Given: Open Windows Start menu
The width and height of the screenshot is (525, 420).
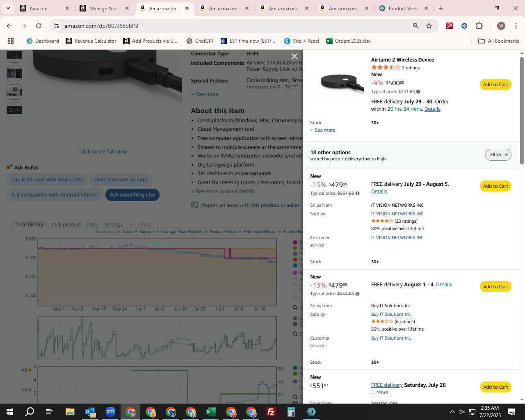Looking at the screenshot, I should click(x=10, y=412).
